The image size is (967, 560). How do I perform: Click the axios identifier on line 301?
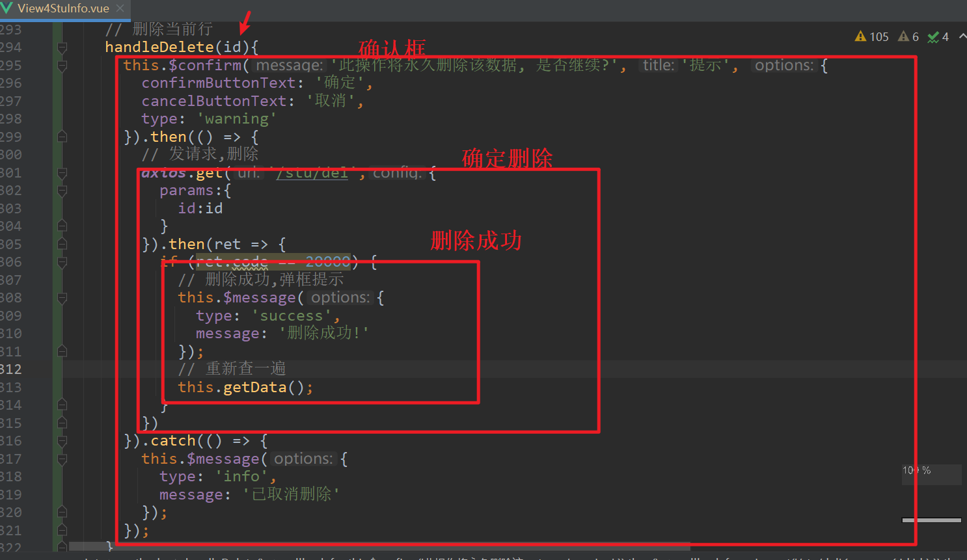pyautogui.click(x=163, y=173)
